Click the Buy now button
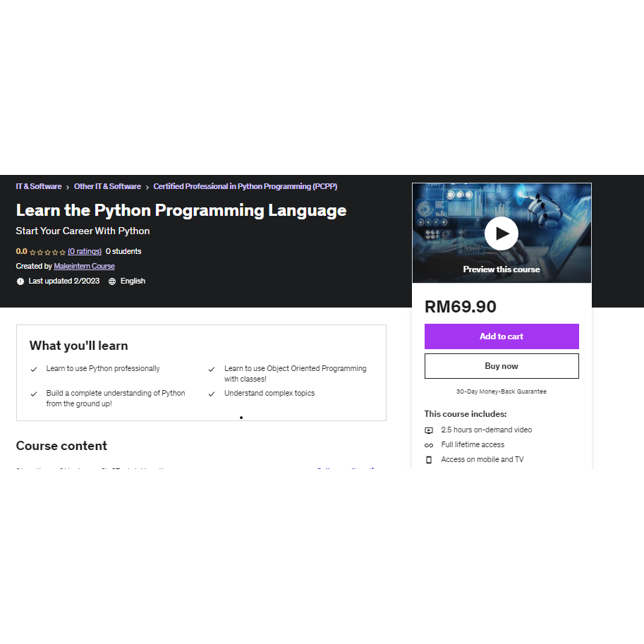The height and width of the screenshot is (644, 644). (501, 365)
